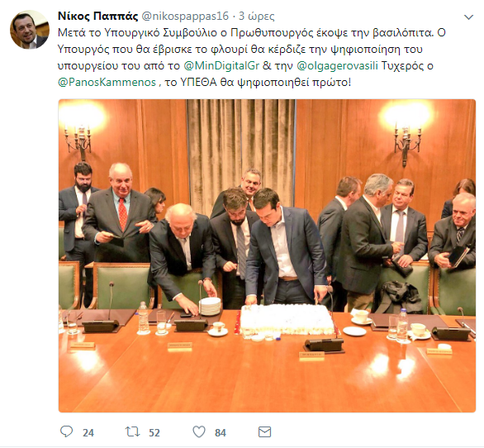Open the @PanosKammenos mention link
Image resolution: width=484 pixels, height=448 pixels.
point(107,82)
